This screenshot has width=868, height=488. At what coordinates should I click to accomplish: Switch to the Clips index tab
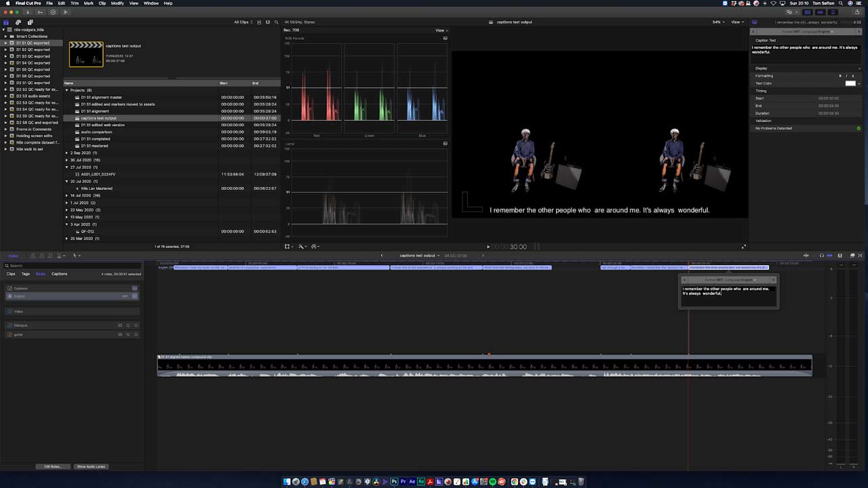[x=11, y=274]
